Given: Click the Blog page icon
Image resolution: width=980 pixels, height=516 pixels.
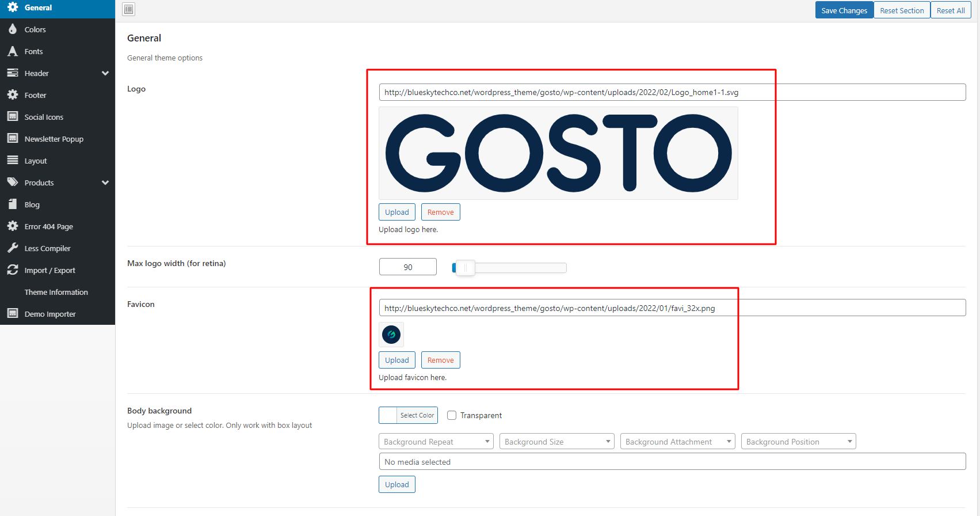Looking at the screenshot, I should pos(13,204).
